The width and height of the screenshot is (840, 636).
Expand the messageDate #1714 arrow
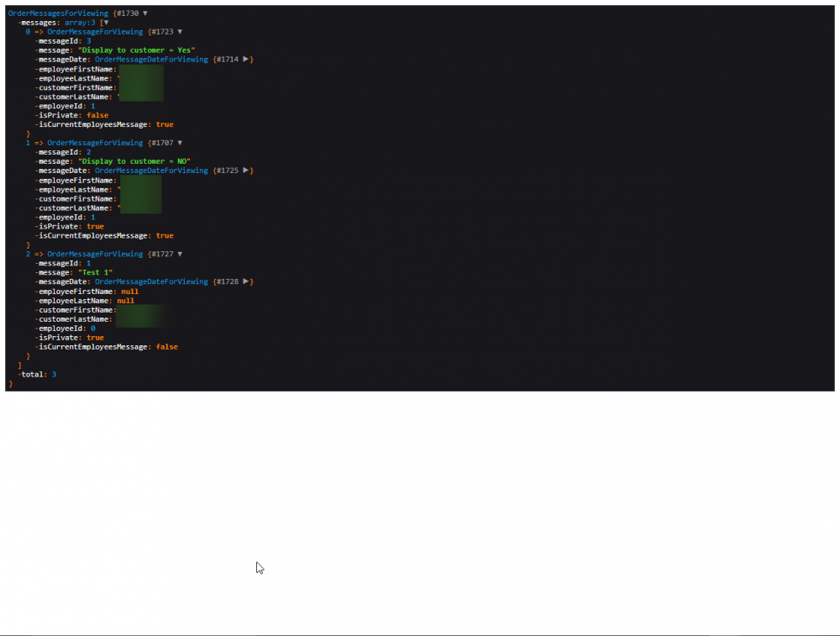246,60
